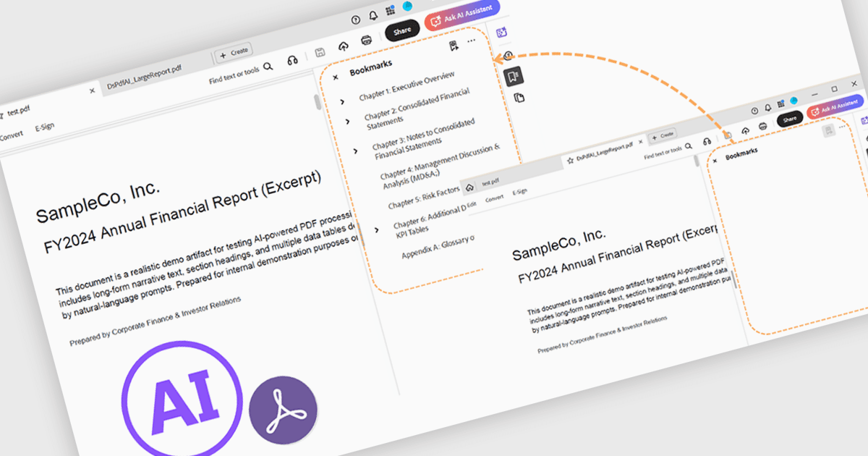Screen dimensions: 868x456
Task: Click the left window's document scrollbar thumb
Action: tap(317, 101)
